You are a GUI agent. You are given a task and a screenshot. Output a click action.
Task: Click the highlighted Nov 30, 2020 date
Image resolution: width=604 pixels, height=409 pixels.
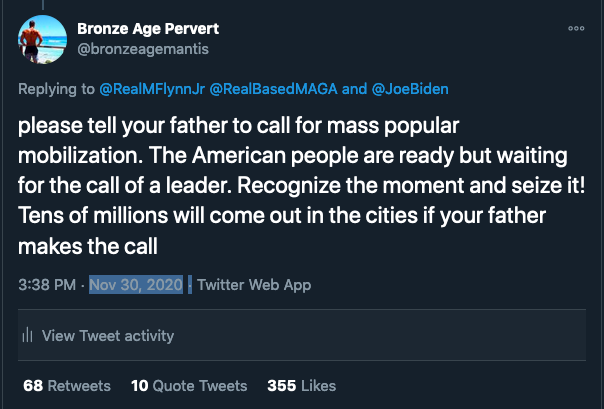pyautogui.click(x=136, y=285)
